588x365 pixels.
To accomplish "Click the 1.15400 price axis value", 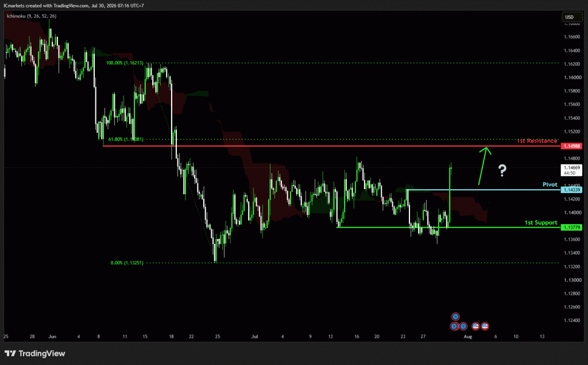I will [x=572, y=118].
